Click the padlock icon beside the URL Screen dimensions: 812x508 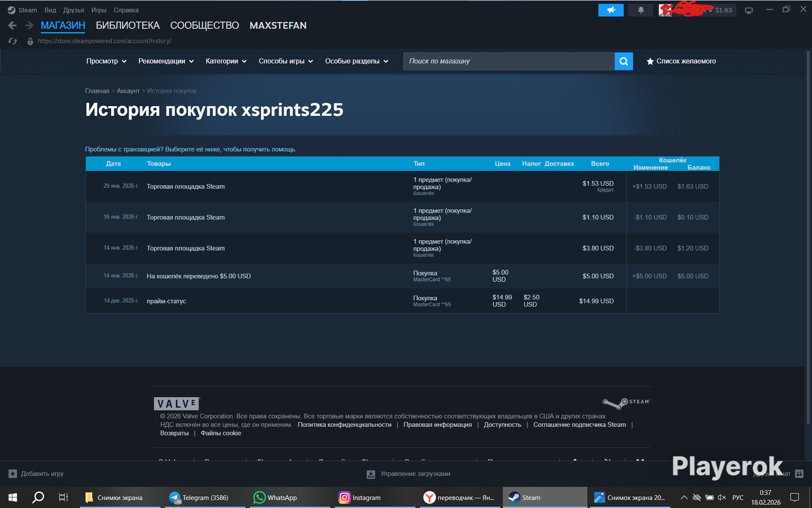pos(30,41)
